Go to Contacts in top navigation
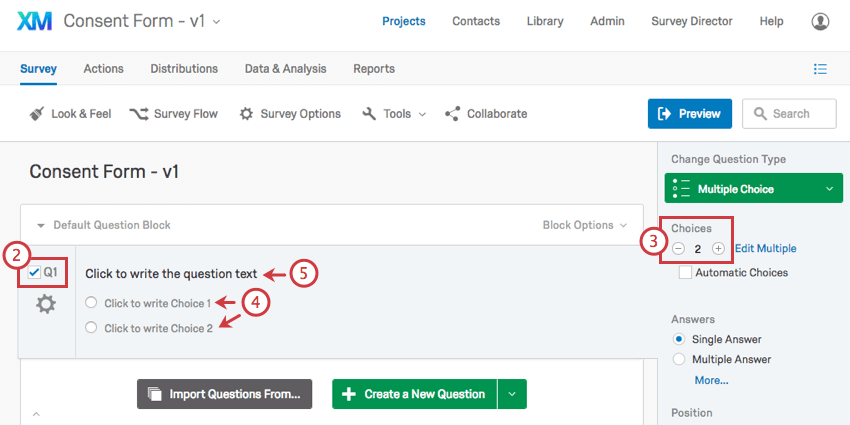 [476, 22]
